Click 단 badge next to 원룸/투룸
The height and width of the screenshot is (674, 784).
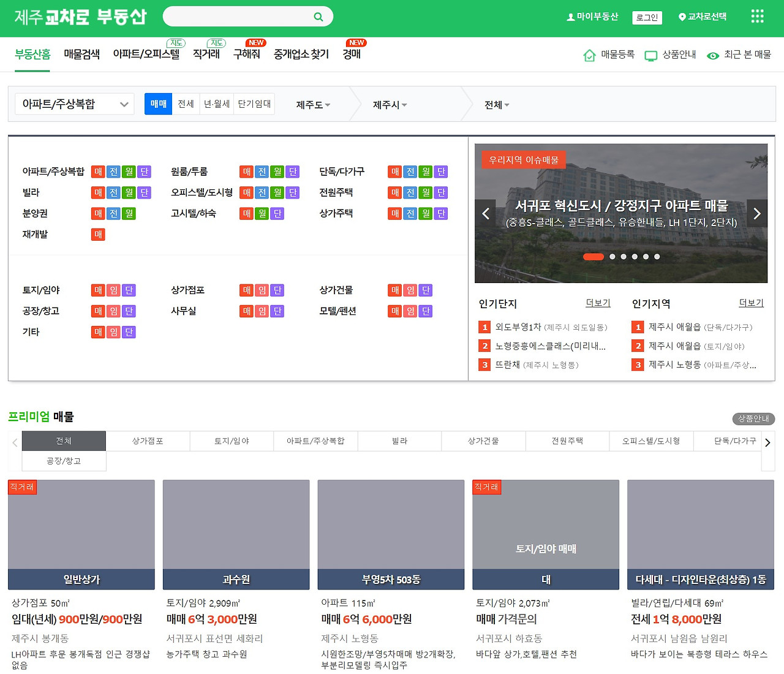click(x=293, y=172)
